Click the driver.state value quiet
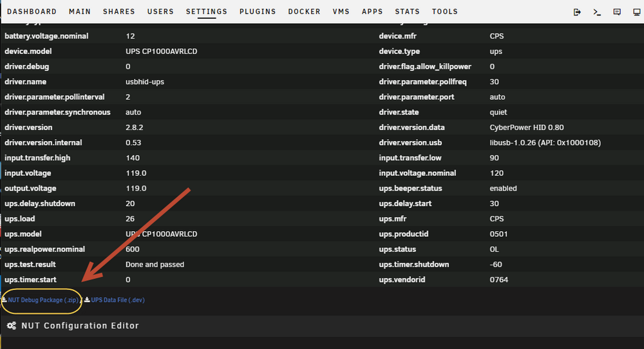644x349 pixels. point(498,112)
